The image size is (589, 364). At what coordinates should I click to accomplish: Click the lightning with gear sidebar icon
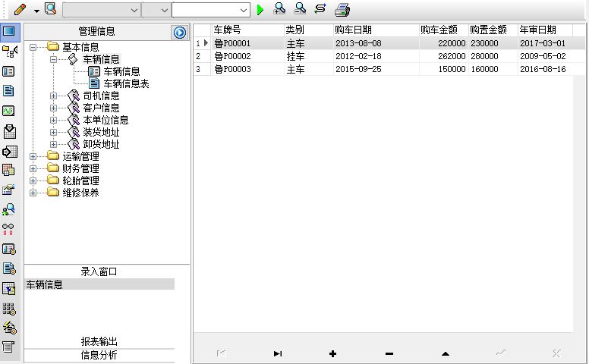coord(9,328)
